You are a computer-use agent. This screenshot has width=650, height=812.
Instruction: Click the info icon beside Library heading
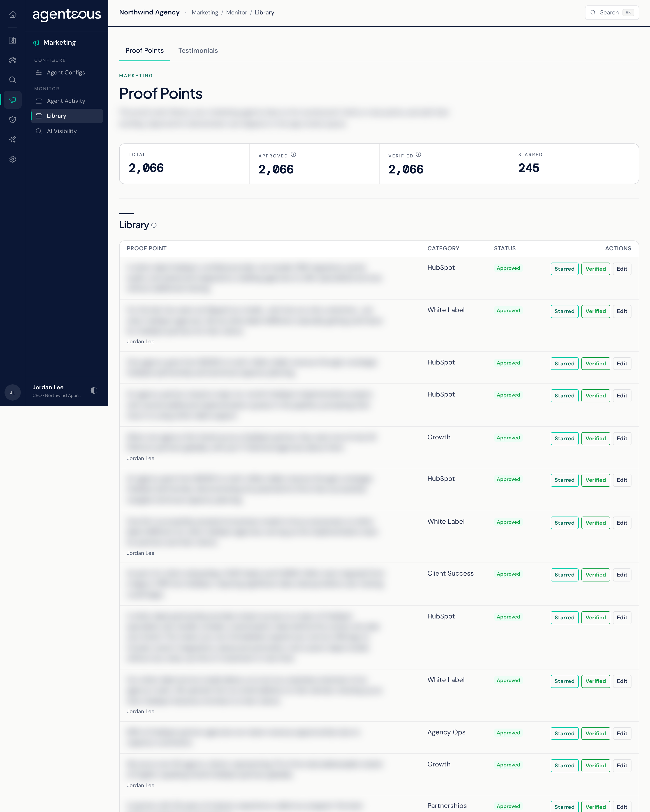point(154,225)
